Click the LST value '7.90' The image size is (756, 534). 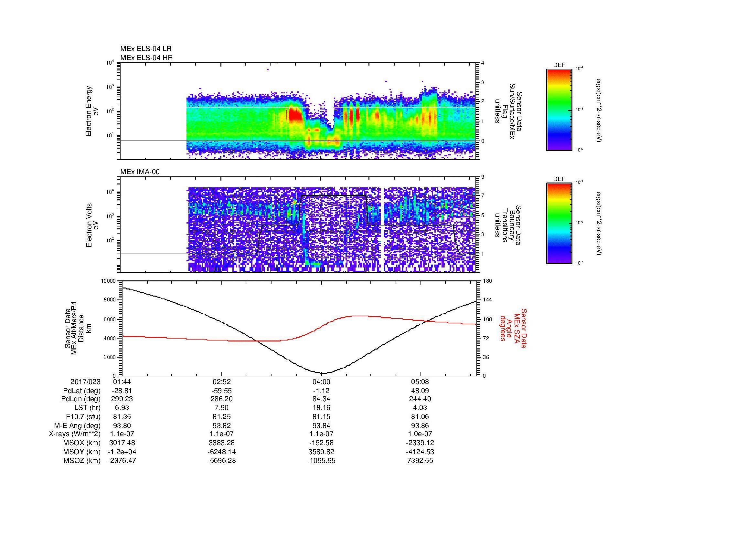(x=222, y=408)
